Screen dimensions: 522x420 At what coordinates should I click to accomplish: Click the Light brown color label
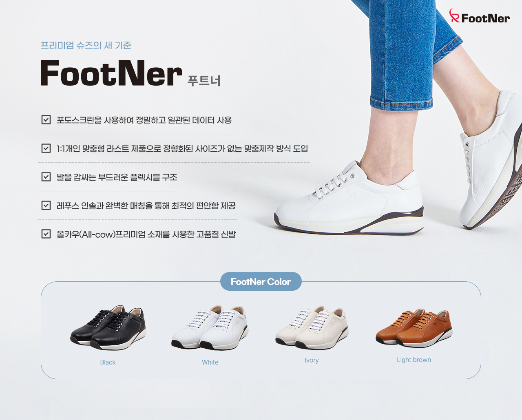click(414, 360)
